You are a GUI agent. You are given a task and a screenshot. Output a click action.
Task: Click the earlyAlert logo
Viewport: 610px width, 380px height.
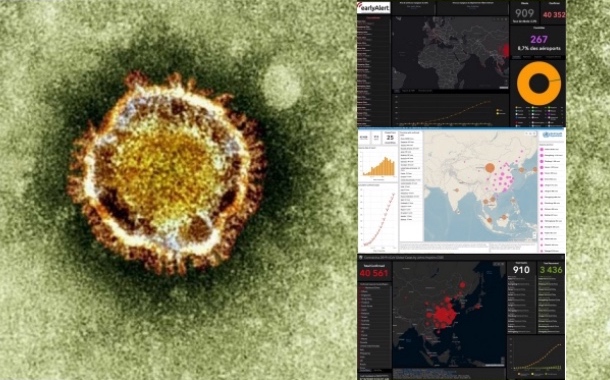[x=373, y=7]
